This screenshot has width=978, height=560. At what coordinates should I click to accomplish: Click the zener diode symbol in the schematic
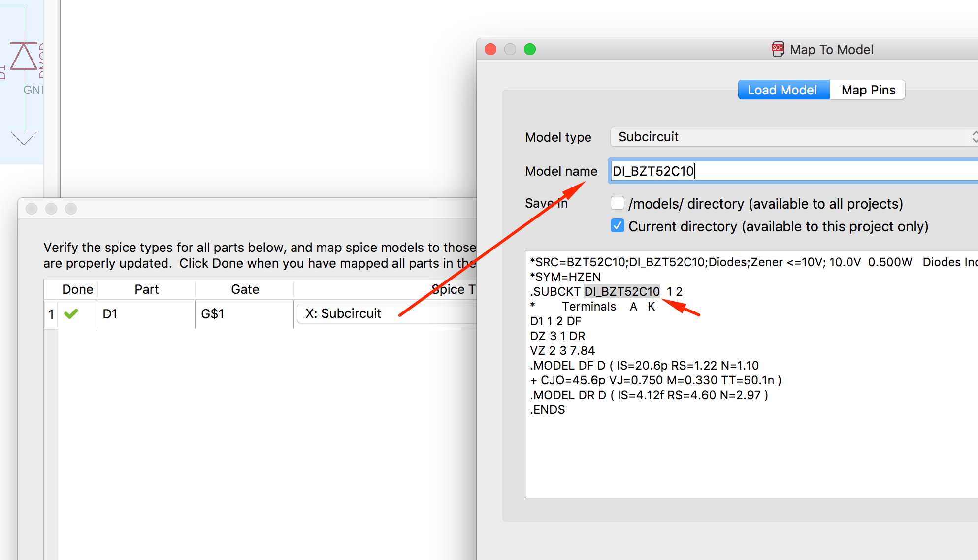coord(24,56)
